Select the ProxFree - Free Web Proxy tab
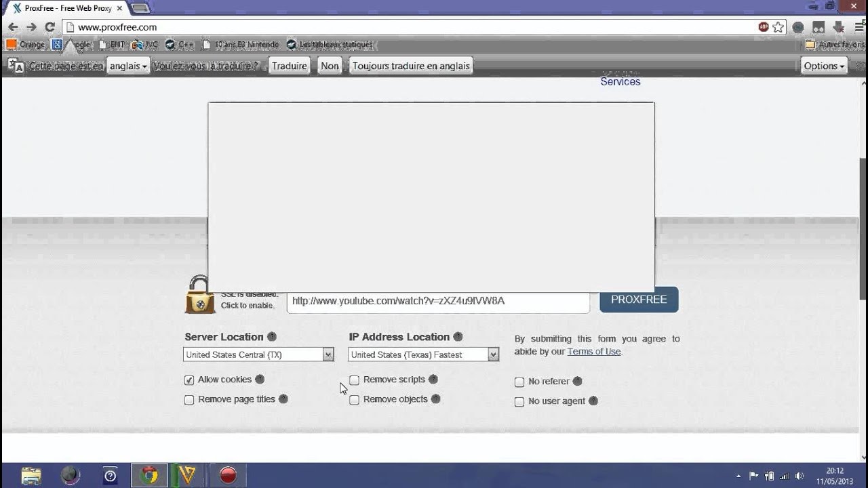The height and width of the screenshot is (488, 868). point(67,8)
